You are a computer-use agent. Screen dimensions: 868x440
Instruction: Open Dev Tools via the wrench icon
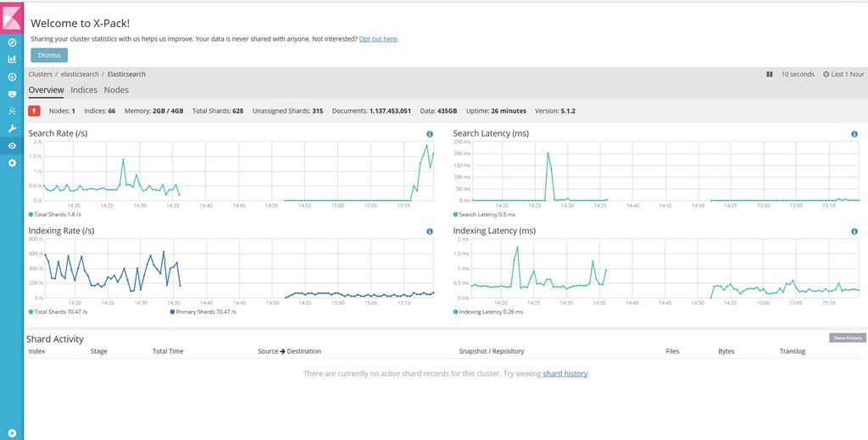[12, 128]
